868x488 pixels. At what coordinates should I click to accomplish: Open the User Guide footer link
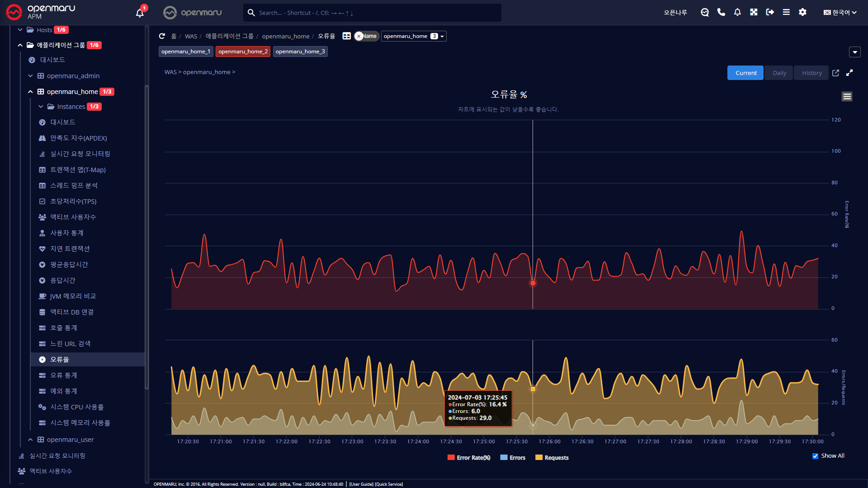(361, 484)
